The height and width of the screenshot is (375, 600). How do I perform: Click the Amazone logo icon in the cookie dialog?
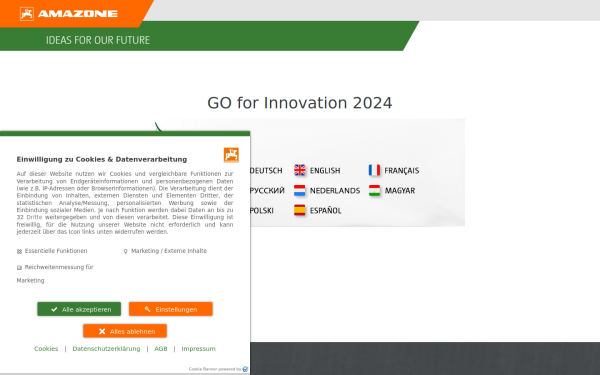(231, 155)
